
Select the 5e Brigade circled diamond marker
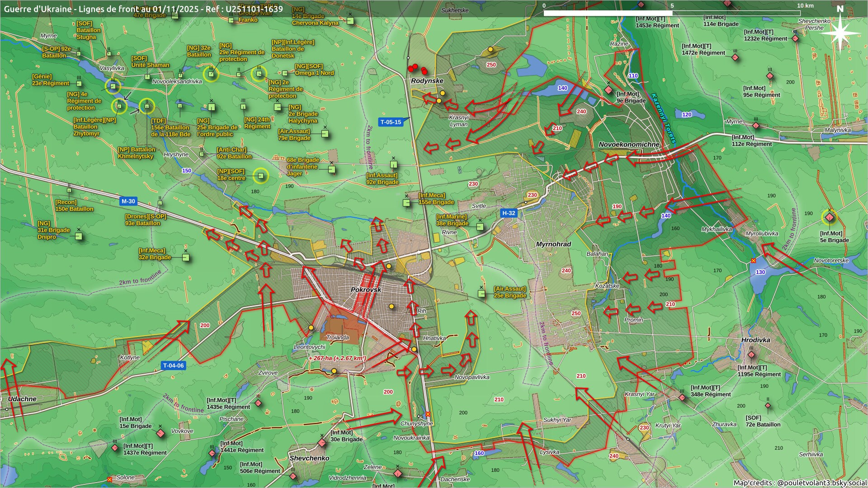pos(829,218)
